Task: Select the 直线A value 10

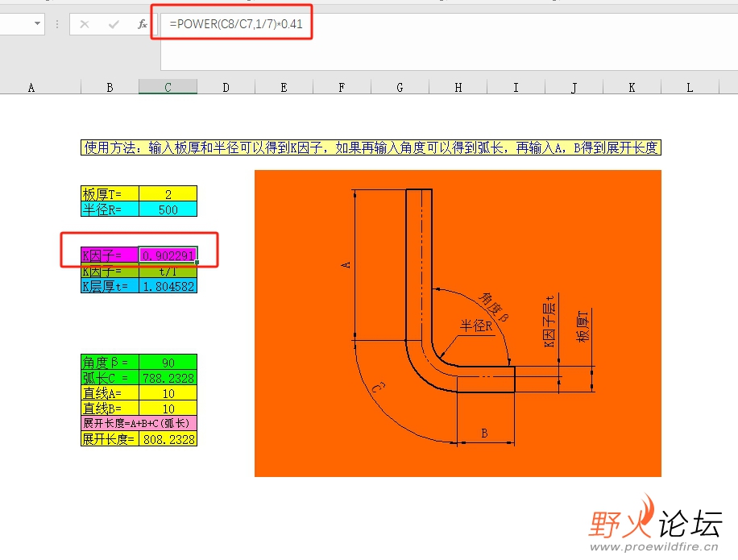Action: 168,393
